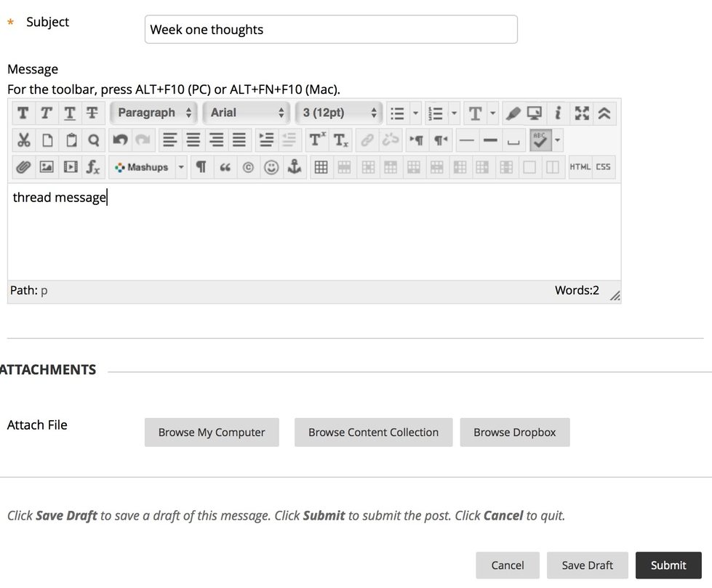Insert an emoticon with the smiley icon
Image resolution: width=712 pixels, height=588 pixels.
click(271, 167)
